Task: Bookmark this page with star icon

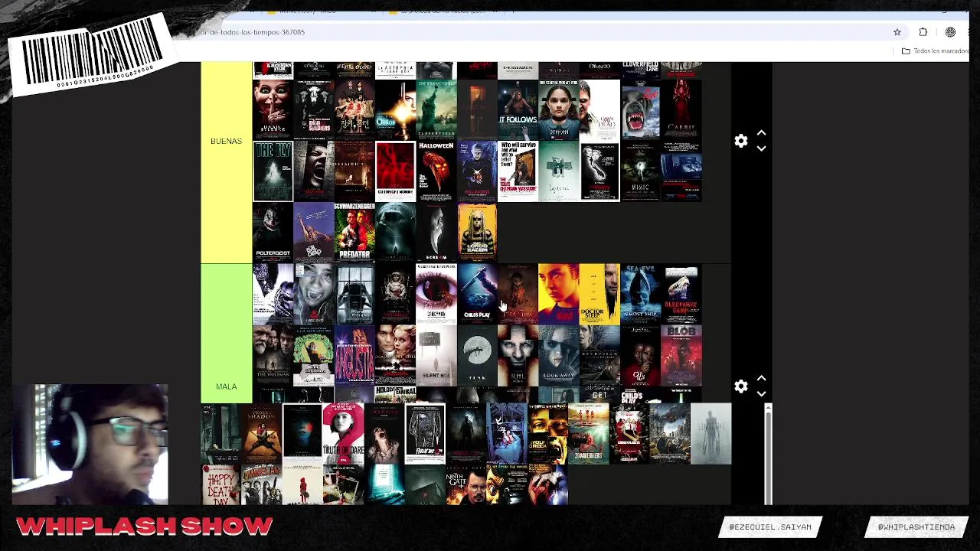Action: pos(897,32)
